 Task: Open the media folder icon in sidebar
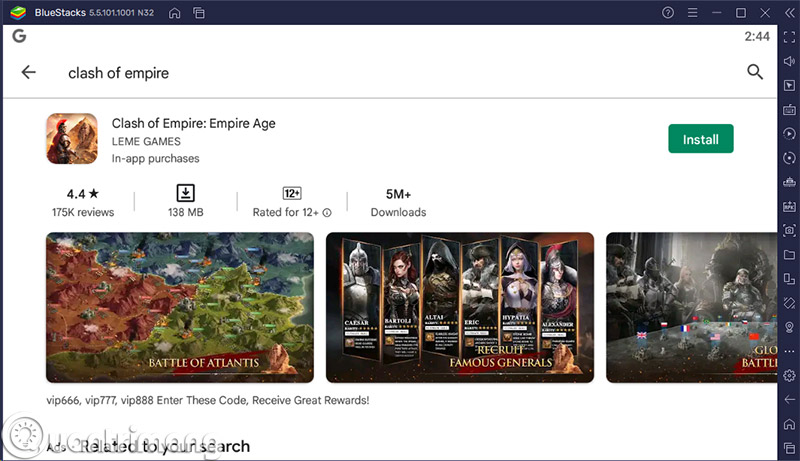pos(789,254)
